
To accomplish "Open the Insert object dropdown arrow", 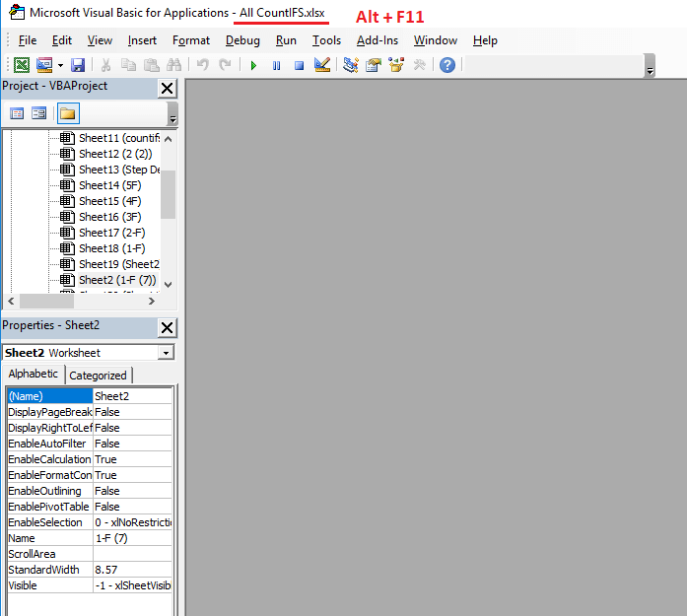I will click(x=60, y=66).
